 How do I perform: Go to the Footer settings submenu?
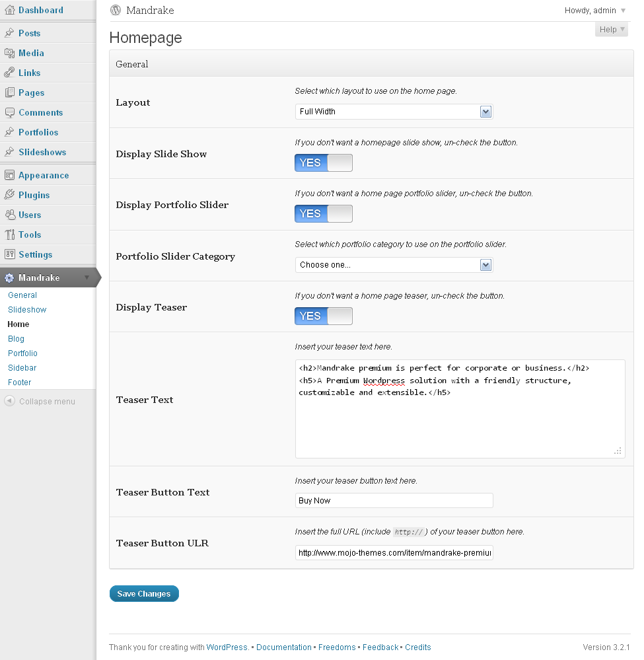click(20, 383)
